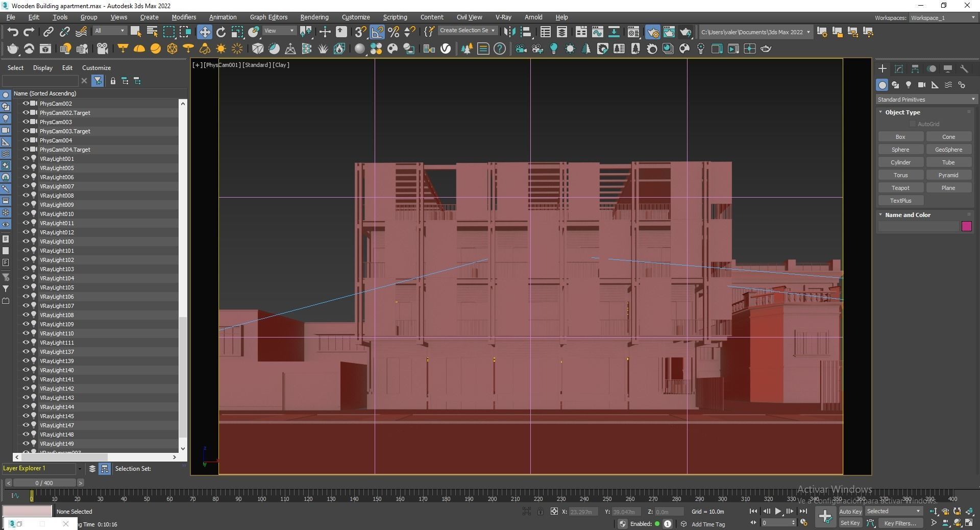Select the Cameras category icon
This screenshot has width=980, height=530.
click(922, 85)
